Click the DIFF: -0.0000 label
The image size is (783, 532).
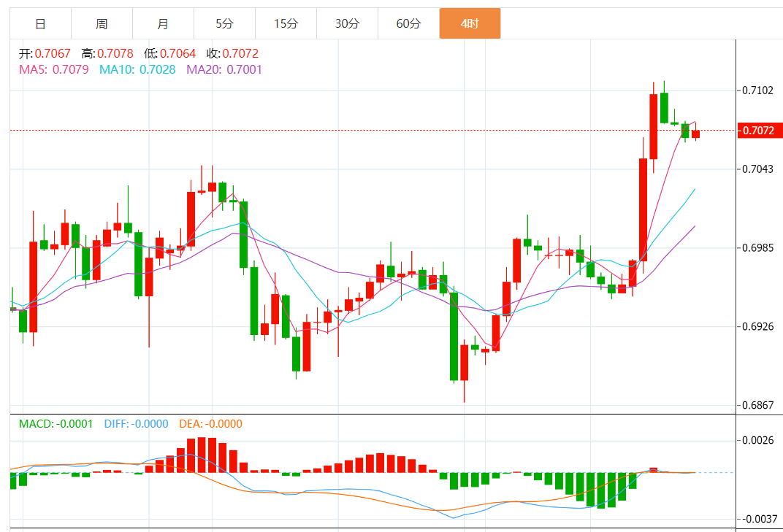point(137,424)
